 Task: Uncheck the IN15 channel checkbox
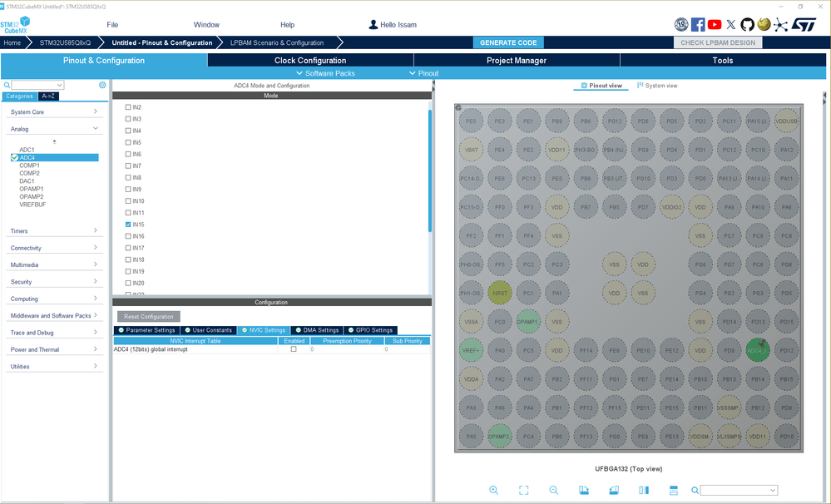point(128,225)
